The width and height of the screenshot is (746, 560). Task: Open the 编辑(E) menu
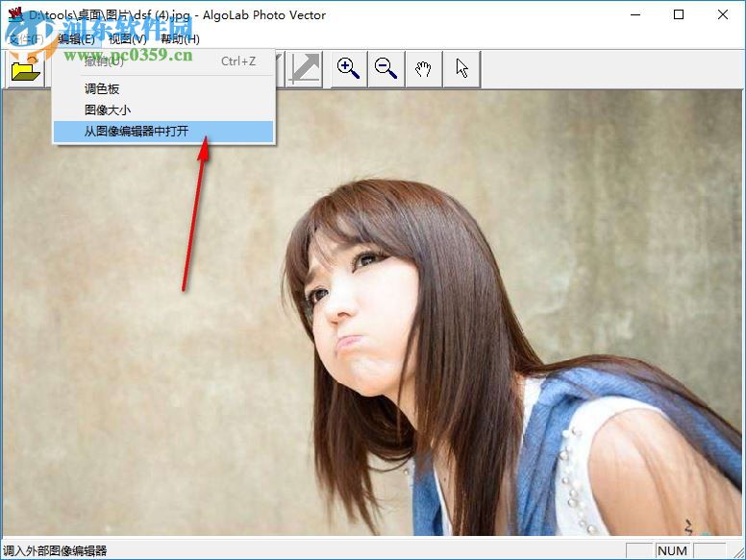[x=76, y=39]
